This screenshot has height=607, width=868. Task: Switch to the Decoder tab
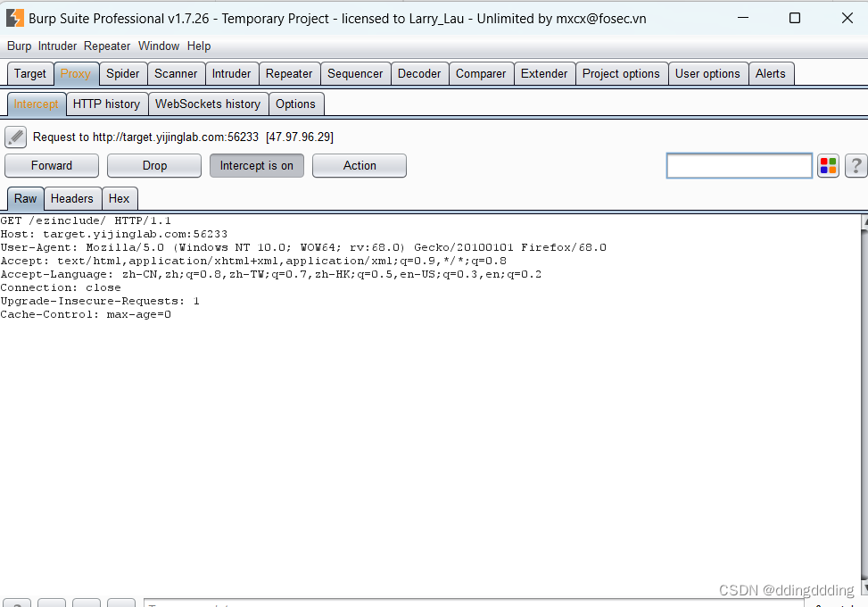click(x=419, y=74)
